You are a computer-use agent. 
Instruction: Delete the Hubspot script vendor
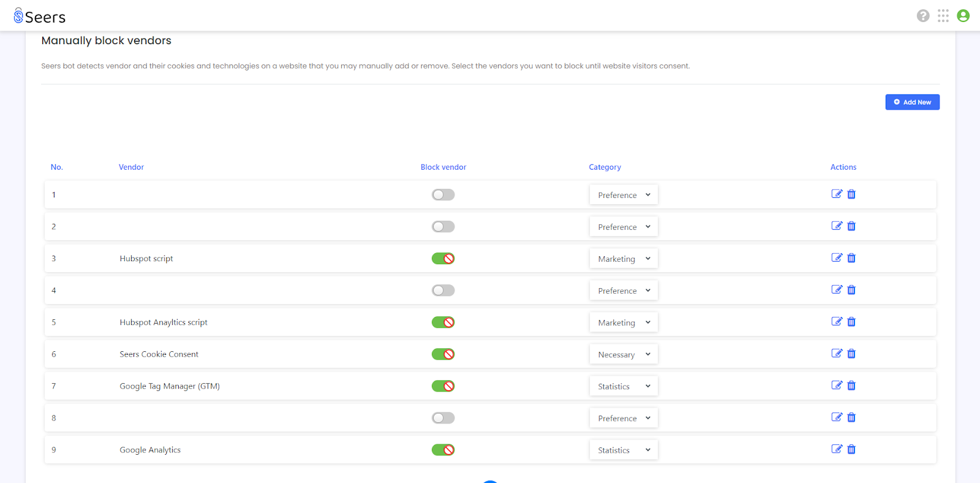(851, 258)
